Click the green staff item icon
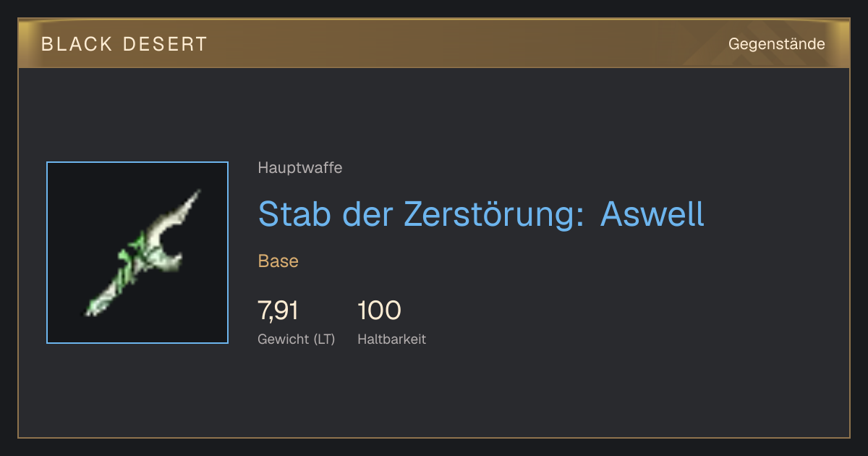Screen dimensions: 868x456 point(142,253)
